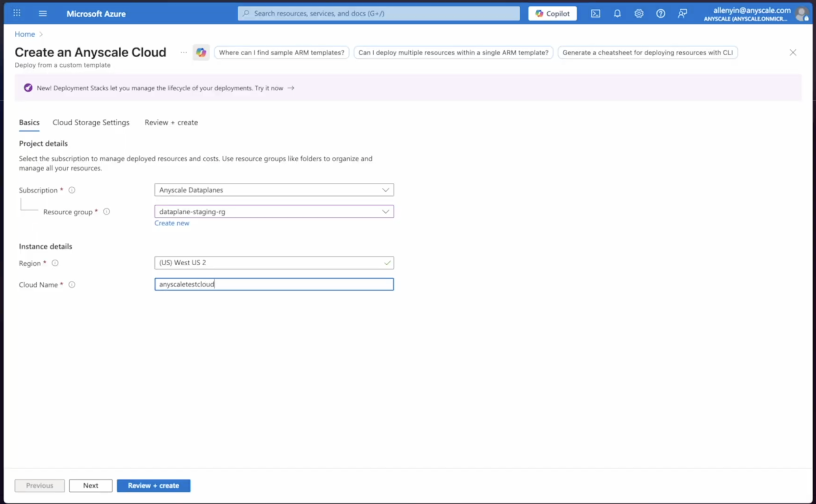Open the Review + create tab
Image resolution: width=816 pixels, height=504 pixels.
pyautogui.click(x=171, y=122)
